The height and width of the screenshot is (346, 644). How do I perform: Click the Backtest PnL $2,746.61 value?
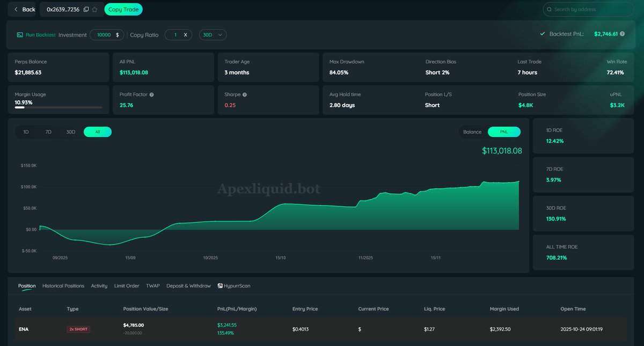tap(606, 34)
